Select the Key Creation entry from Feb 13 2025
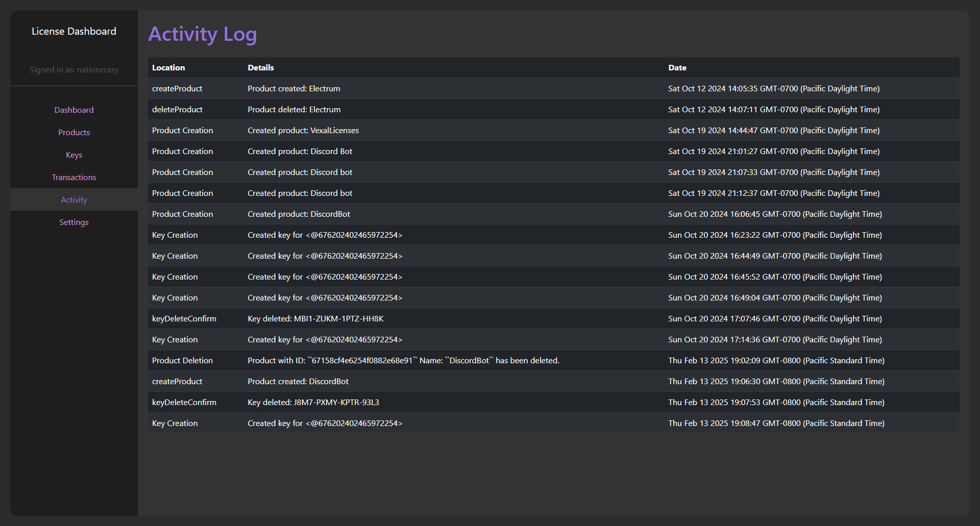The height and width of the screenshot is (526, 980). coord(175,423)
